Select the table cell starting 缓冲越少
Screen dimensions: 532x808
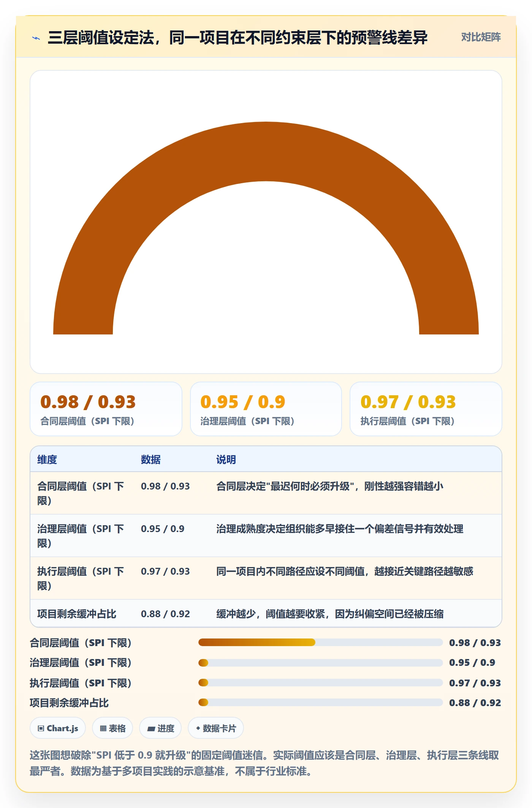[x=355, y=613]
